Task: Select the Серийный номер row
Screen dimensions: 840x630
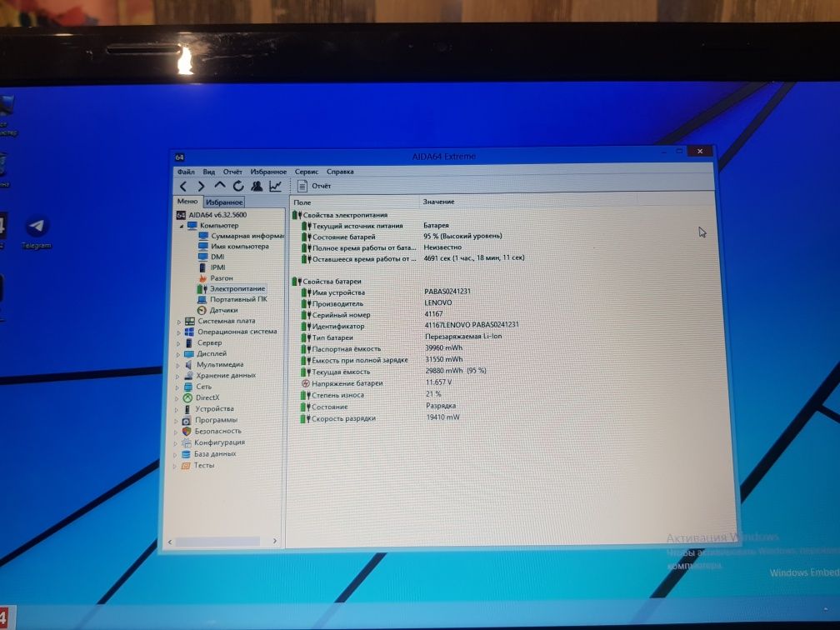Action: click(372, 314)
